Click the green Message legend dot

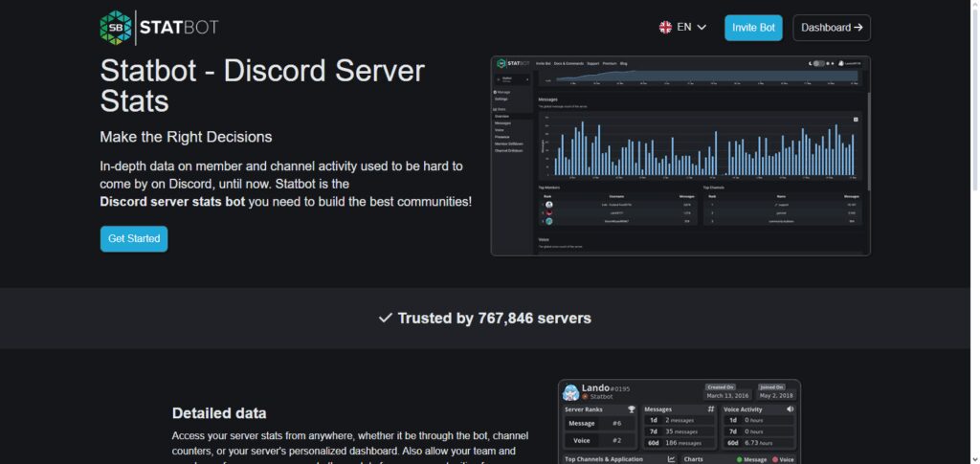[x=740, y=459]
